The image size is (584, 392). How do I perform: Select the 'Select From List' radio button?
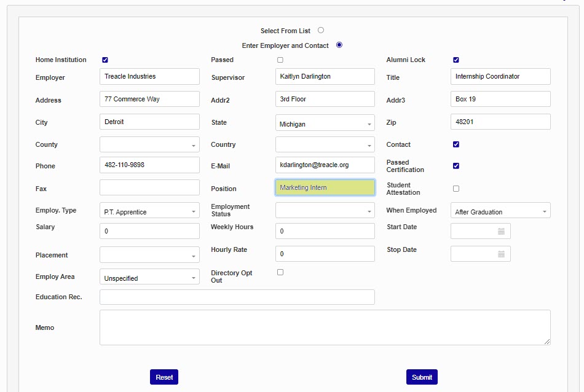321,30
